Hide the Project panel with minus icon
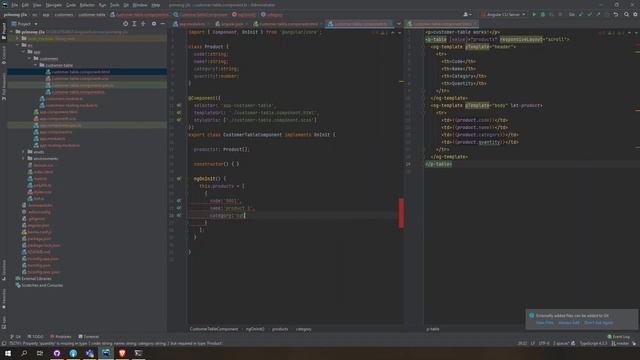The image size is (640, 360). pyautogui.click(x=162, y=24)
